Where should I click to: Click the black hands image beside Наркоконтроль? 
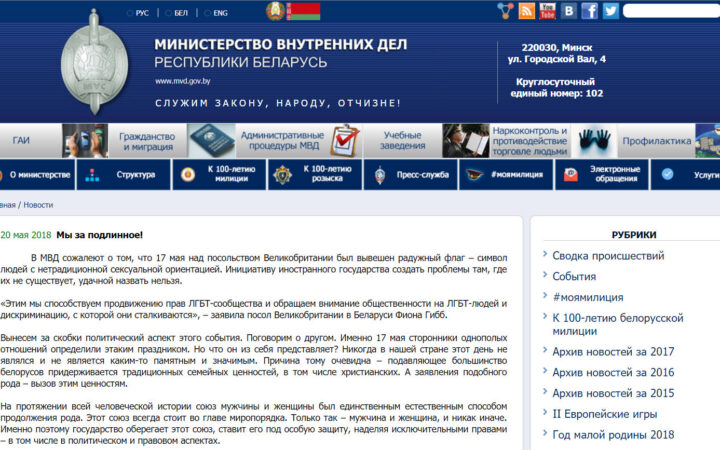click(x=594, y=141)
